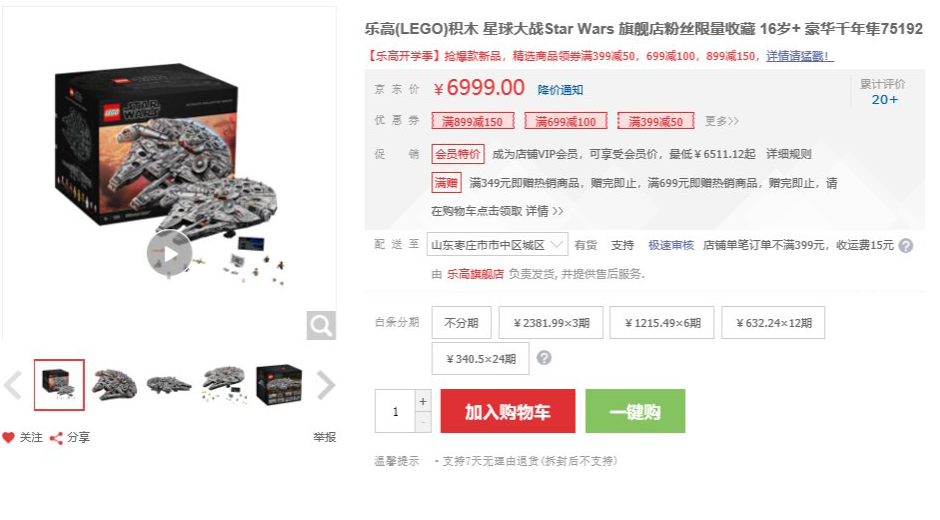Increase the quantity with the plus button
The height and width of the screenshot is (520, 940).
(x=423, y=401)
